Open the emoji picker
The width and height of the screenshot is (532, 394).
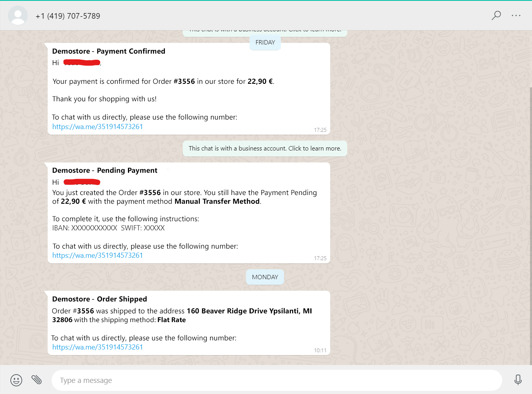(16, 380)
